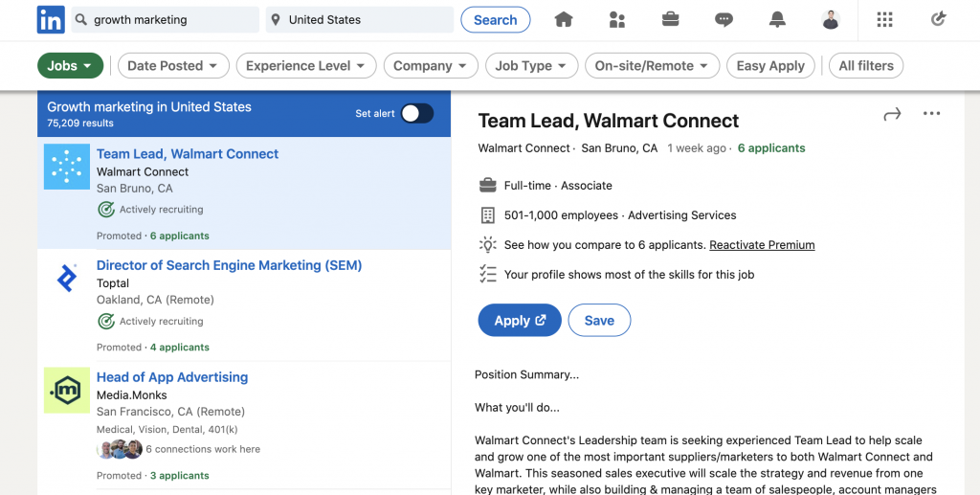Expand the Experience Level dropdown
Screen dimensions: 980x495
pos(305,66)
